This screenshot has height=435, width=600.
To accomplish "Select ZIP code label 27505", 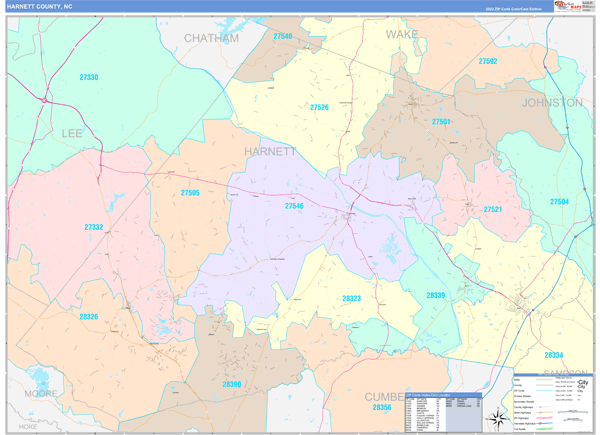I will 190,193.
